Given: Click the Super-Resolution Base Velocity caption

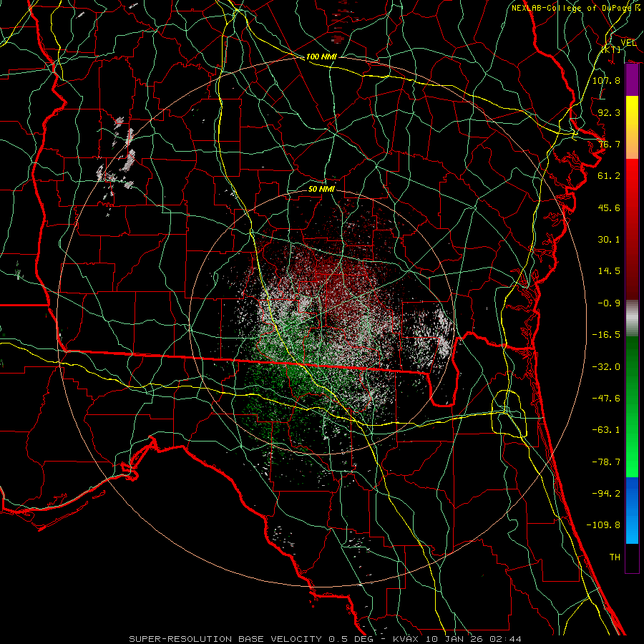Looking at the screenshot, I should coord(326,639).
